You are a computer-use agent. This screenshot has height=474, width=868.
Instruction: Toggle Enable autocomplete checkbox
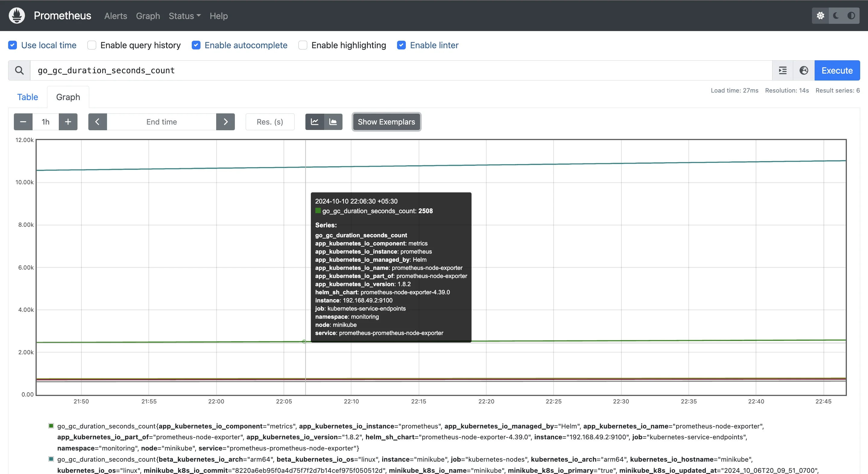[x=196, y=45]
